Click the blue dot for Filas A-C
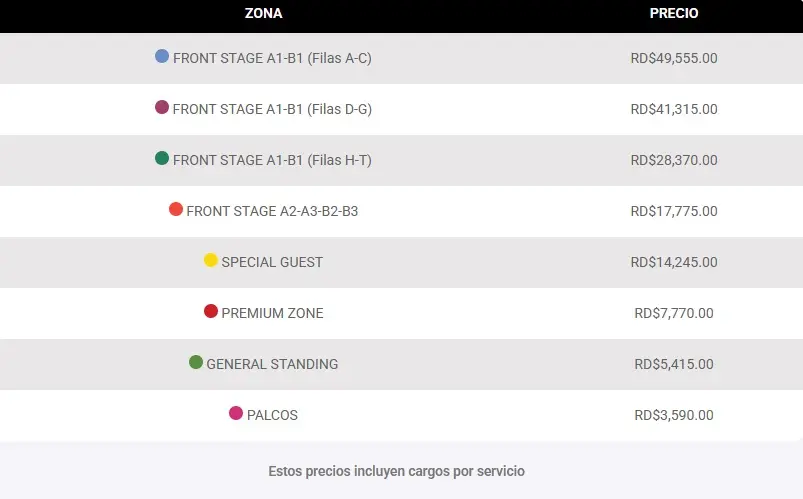Image resolution: width=803 pixels, height=499 pixels. coord(162,56)
